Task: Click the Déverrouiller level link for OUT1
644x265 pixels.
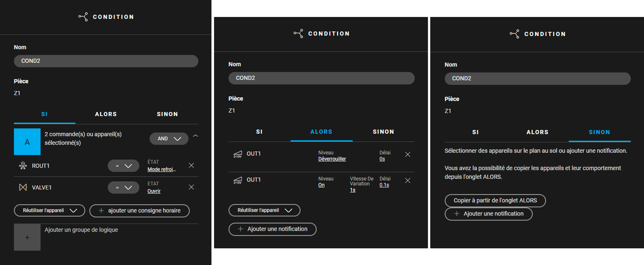Action: 332,159
